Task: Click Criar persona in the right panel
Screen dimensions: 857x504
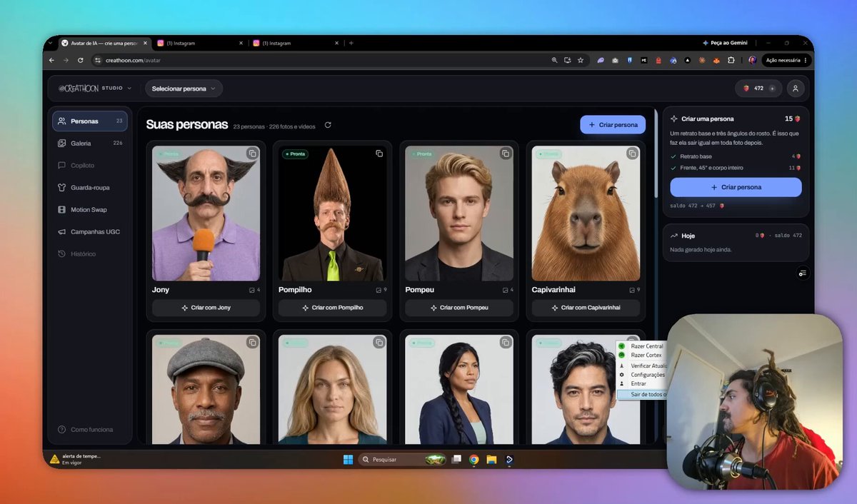Action: click(736, 187)
